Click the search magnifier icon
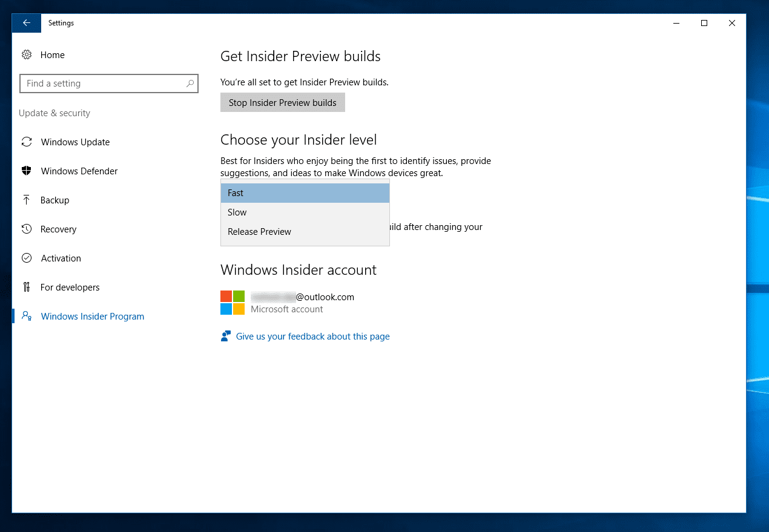Viewport: 769px width, 532px height. coord(190,84)
